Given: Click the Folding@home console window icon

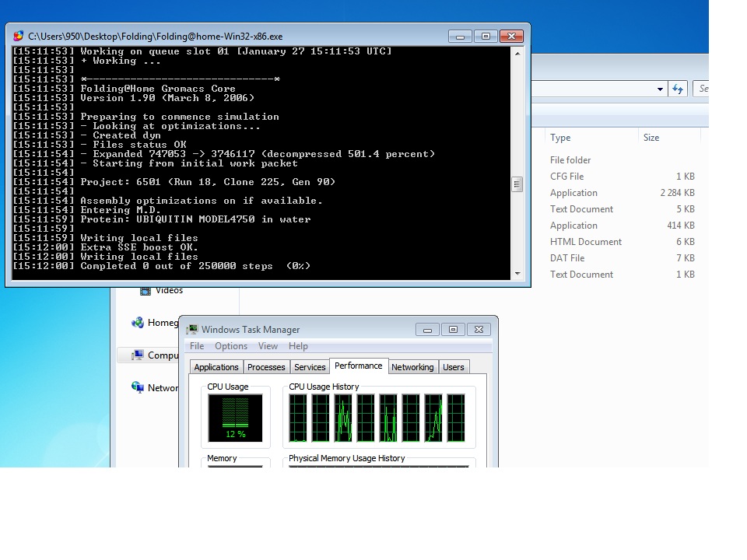Looking at the screenshot, I should coord(19,37).
